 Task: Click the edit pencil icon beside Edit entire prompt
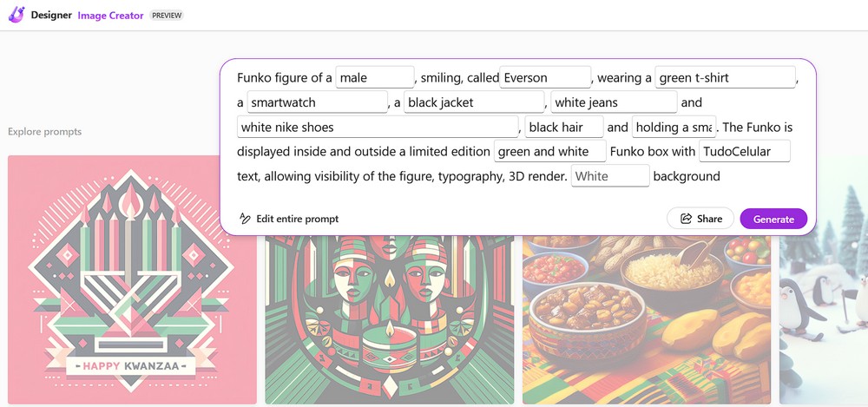point(245,219)
